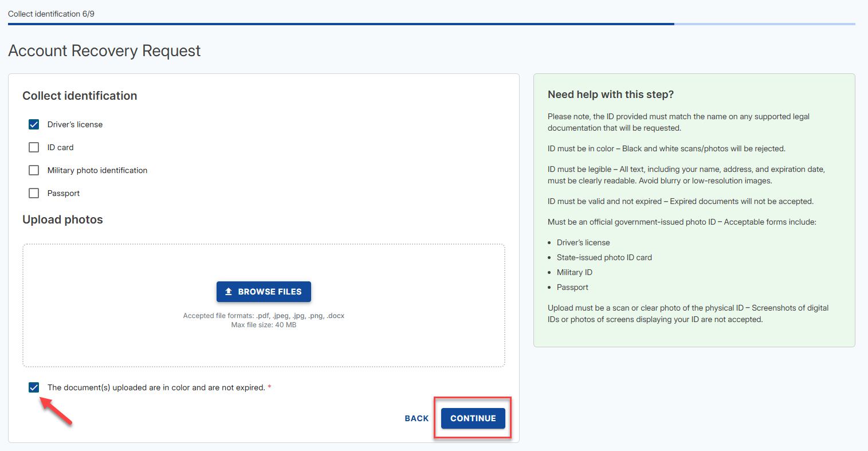868x451 pixels.
Task: Click the "Account Recovery Request" page title
Action: tap(104, 51)
